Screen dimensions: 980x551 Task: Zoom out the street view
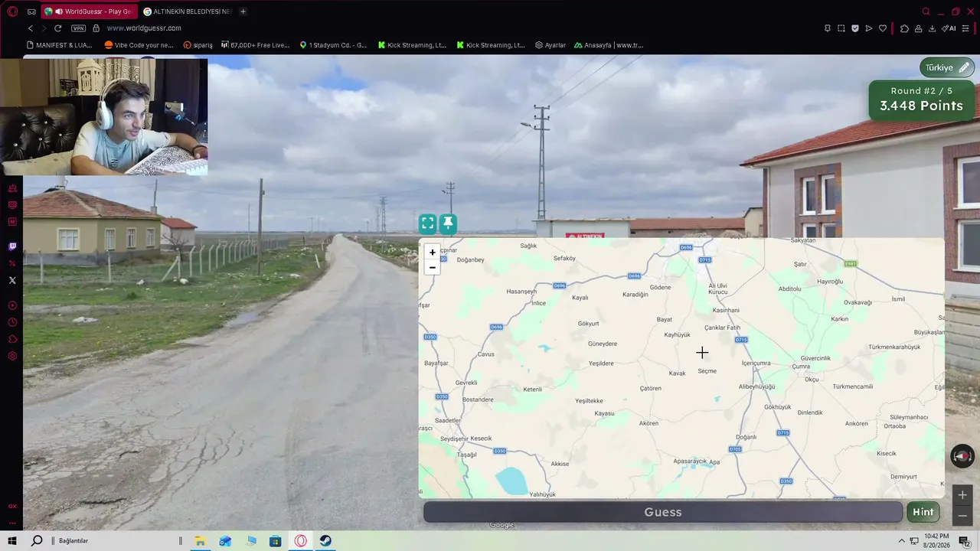coord(962,515)
